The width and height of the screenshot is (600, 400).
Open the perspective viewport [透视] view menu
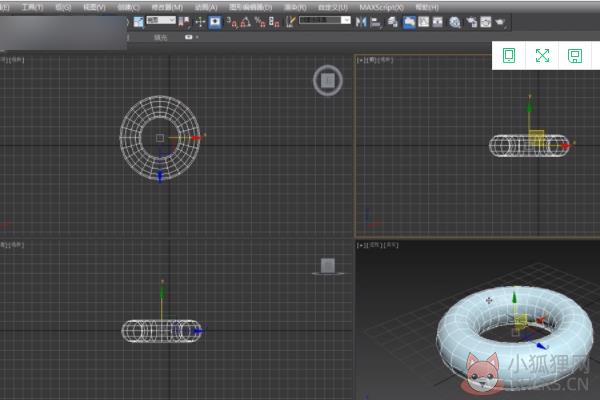375,245
